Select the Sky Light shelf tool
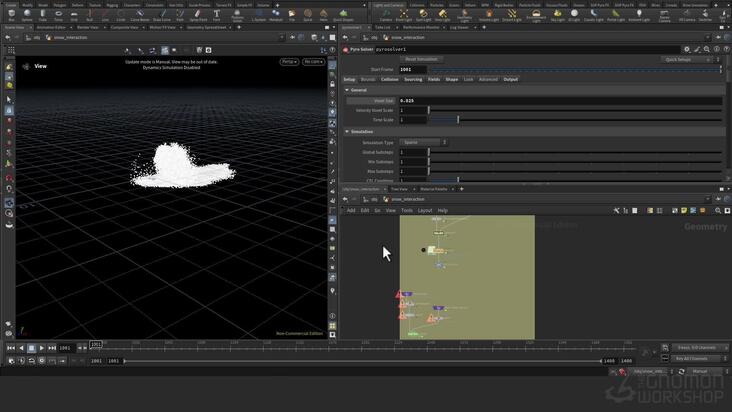This screenshot has height=412, width=732. pos(557,15)
